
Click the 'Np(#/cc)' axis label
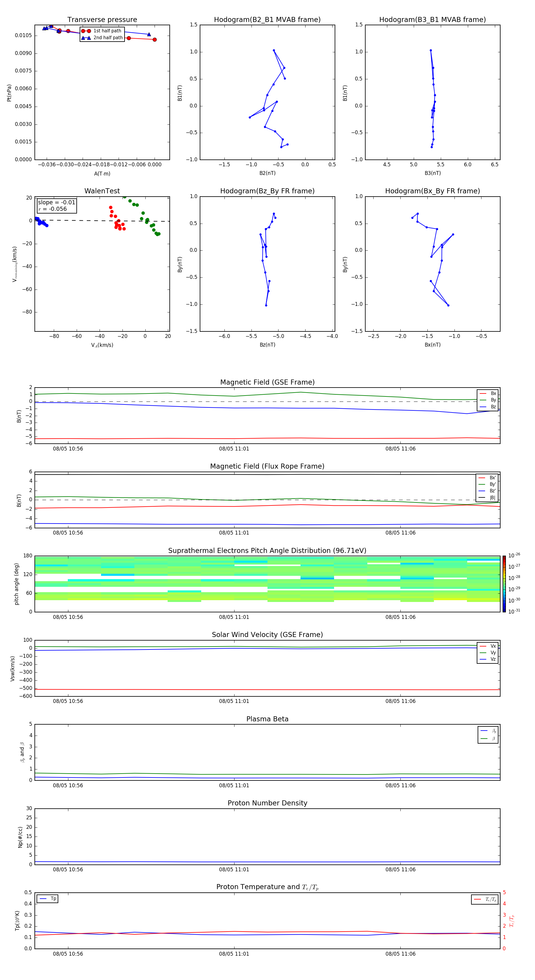[20, 837]
